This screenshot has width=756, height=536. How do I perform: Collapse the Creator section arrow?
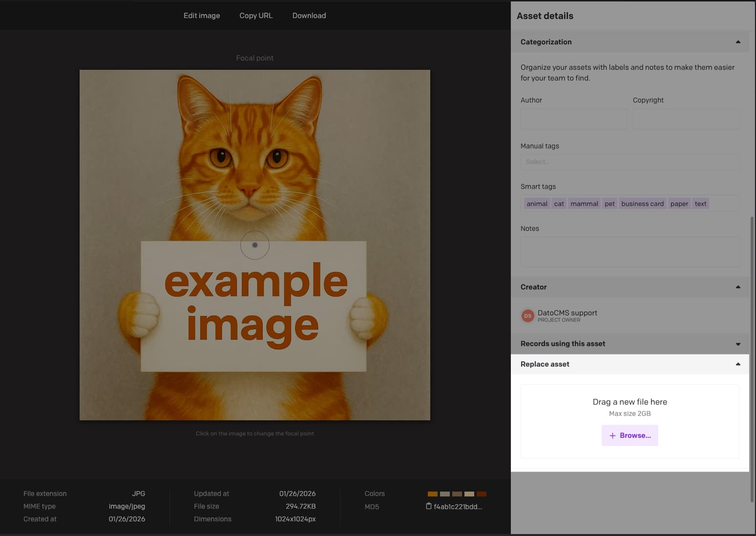738,287
